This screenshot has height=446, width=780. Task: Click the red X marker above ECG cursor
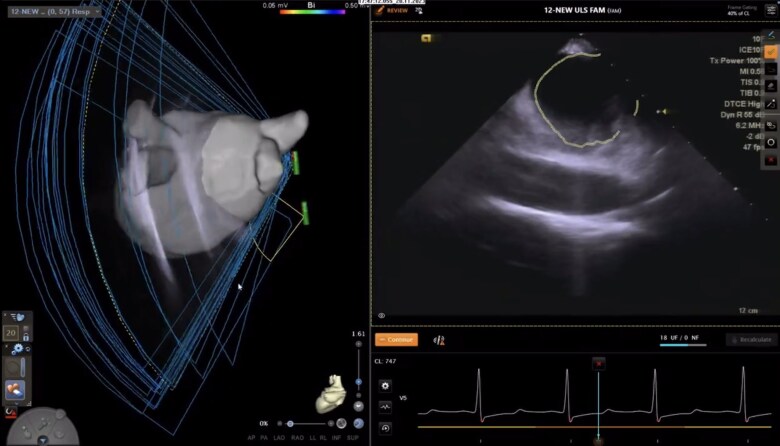pyautogui.click(x=598, y=363)
